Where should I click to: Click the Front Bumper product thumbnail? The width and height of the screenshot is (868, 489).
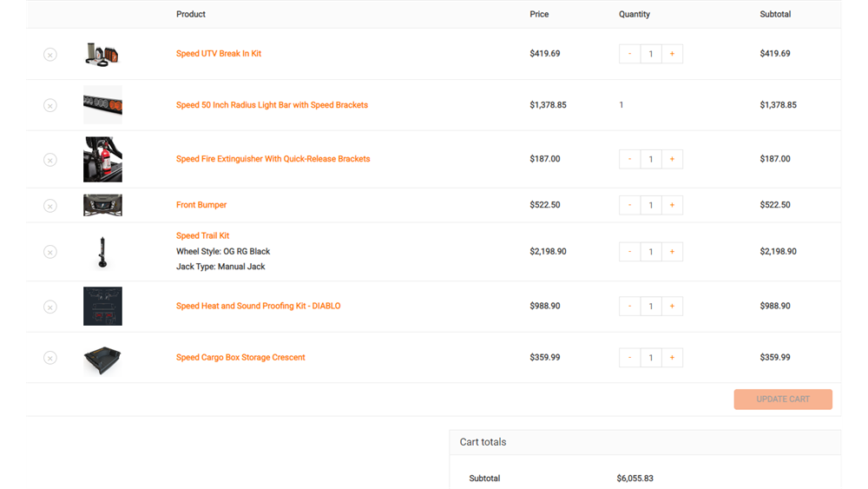pos(102,206)
